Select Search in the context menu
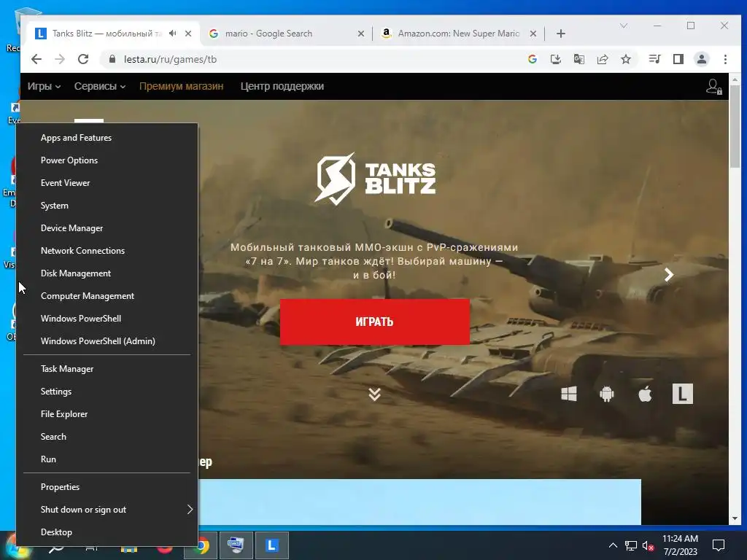Image resolution: width=747 pixels, height=560 pixels. pyautogui.click(x=107, y=437)
